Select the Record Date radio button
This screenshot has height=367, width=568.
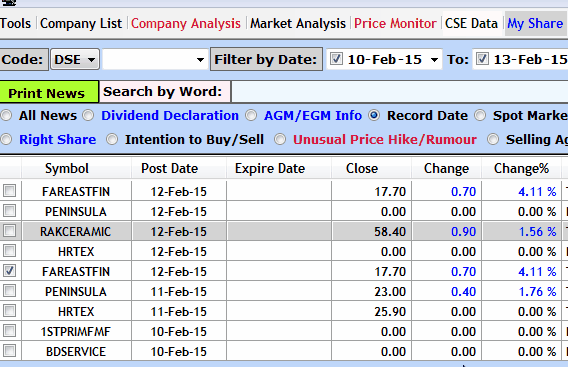coord(374,116)
